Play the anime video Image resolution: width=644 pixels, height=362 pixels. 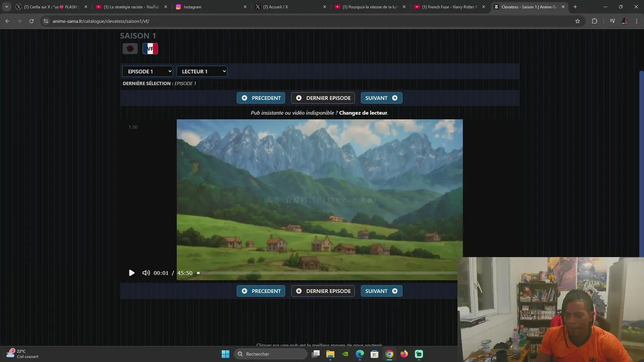(132, 273)
